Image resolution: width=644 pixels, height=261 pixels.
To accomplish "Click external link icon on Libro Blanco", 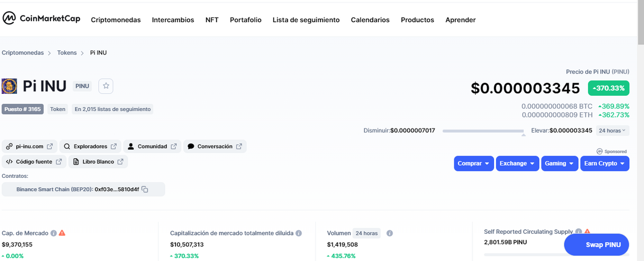I will tap(120, 162).
